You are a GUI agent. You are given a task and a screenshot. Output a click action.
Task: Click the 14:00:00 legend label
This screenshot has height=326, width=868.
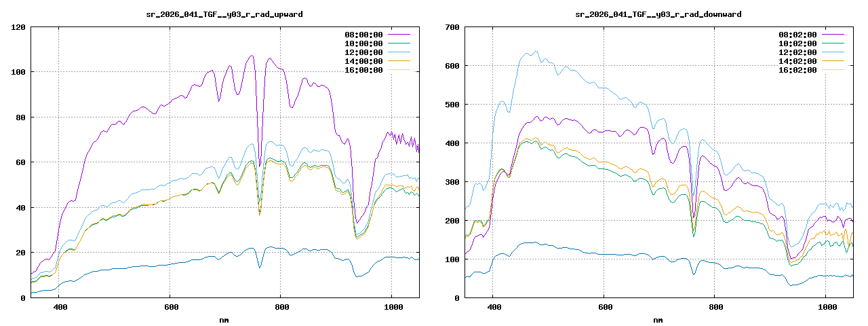pyautogui.click(x=363, y=61)
